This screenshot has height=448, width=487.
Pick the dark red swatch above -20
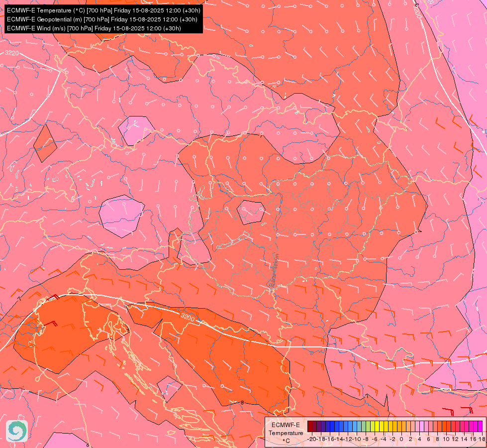(309, 426)
